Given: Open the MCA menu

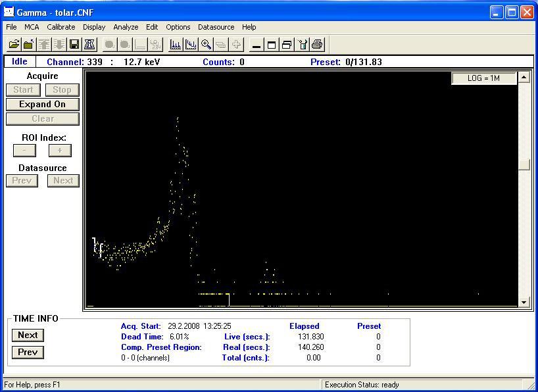Looking at the screenshot, I should click(32, 27).
